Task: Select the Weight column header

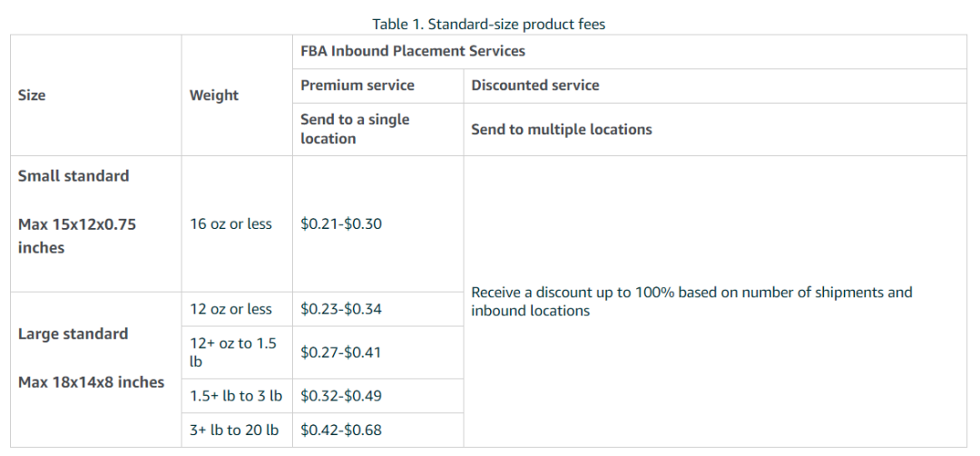Action: 214,95
